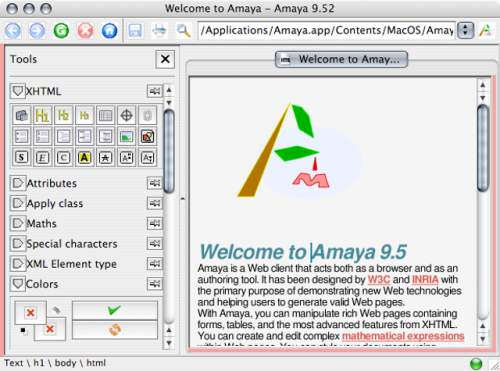Close the Tools panel with the X button
The height and width of the screenshot is (371, 500).
[x=165, y=59]
